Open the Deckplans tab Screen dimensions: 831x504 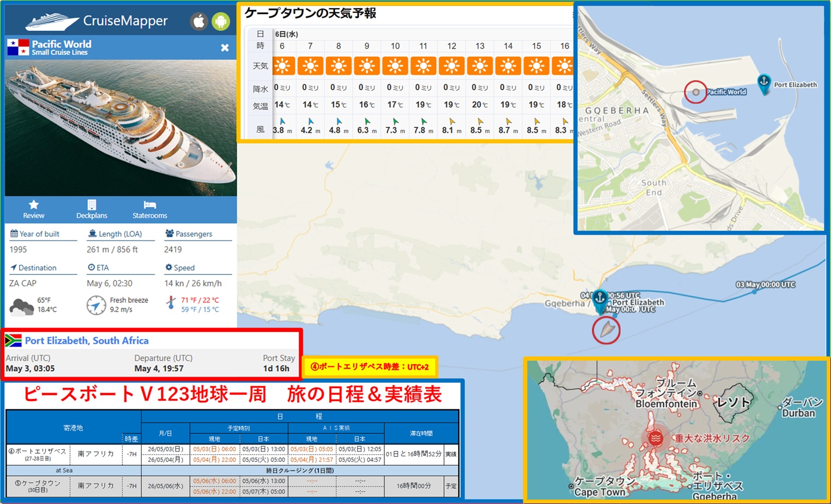click(92, 209)
